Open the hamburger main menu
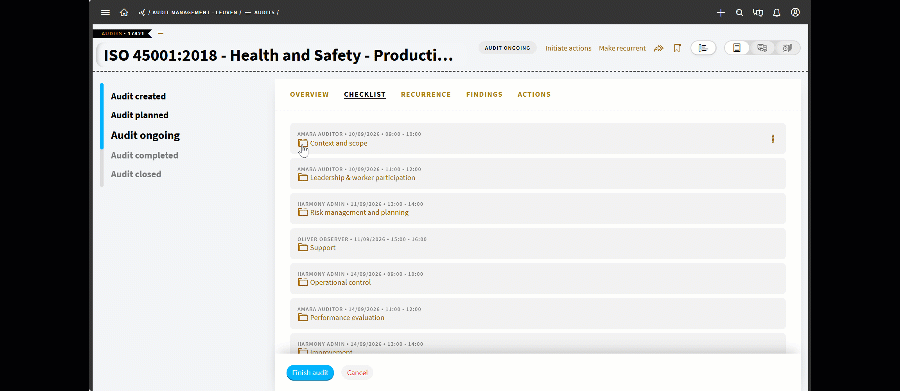This screenshot has height=391, width=900. 105,12
